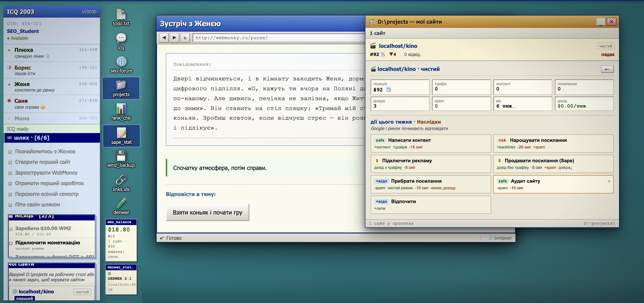Click the paperclip icon next to Плюха's status
Screen dimensions: 644x303
[x=48, y=56]
